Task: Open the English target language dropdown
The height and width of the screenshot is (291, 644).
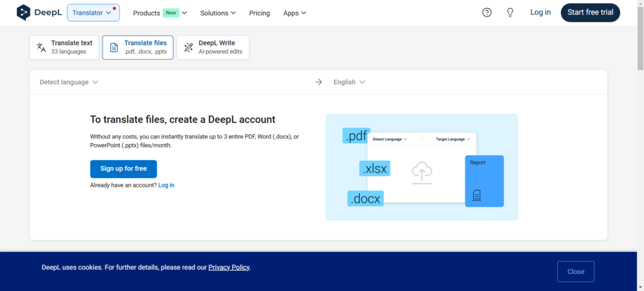Action: [349, 82]
